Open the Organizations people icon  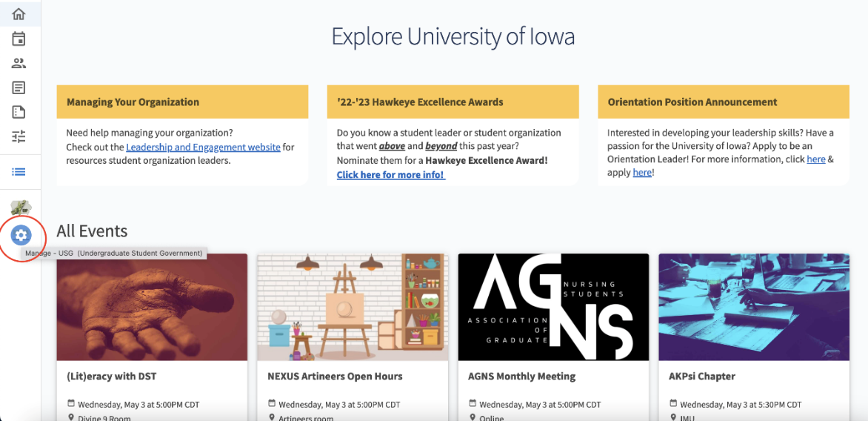[19, 63]
